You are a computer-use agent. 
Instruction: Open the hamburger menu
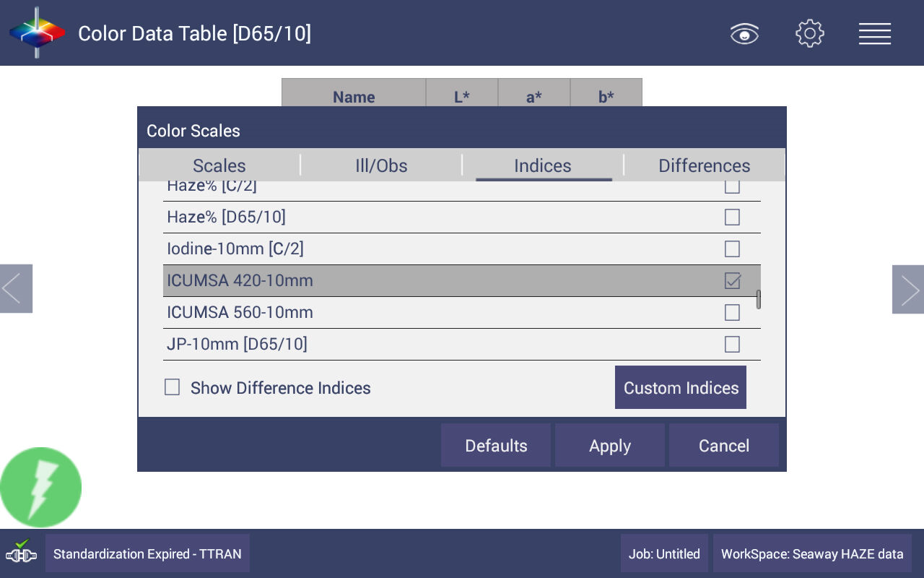pyautogui.click(x=874, y=34)
